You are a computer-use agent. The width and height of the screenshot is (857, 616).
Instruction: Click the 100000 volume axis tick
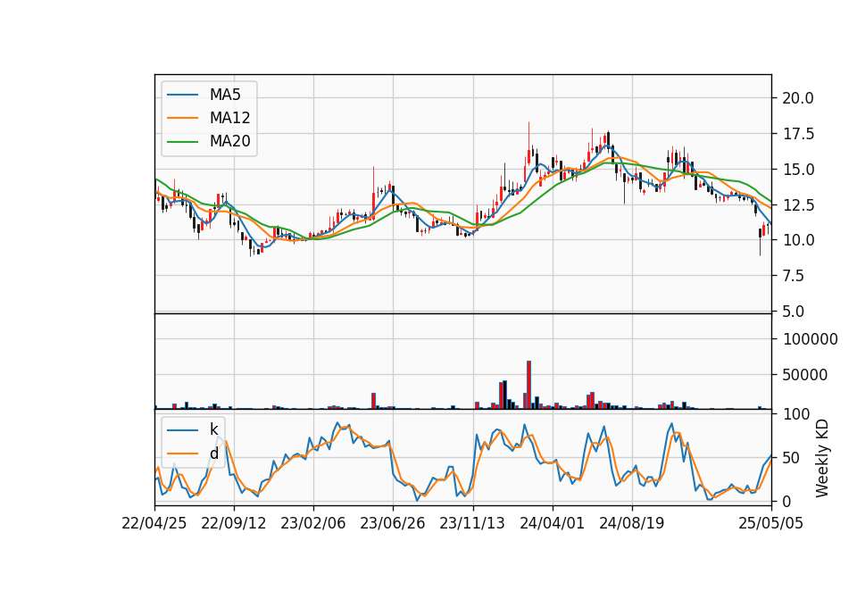810,339
